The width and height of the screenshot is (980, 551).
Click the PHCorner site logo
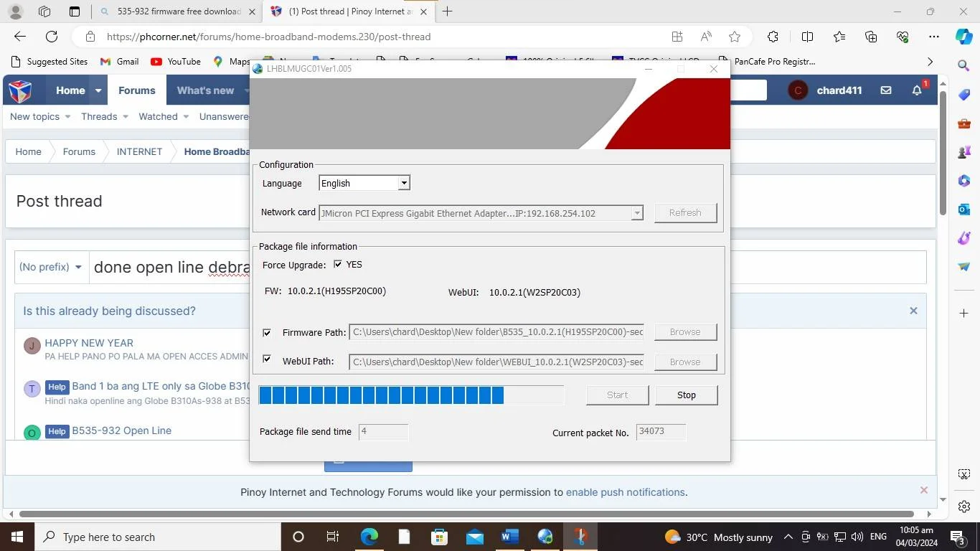coord(21,90)
